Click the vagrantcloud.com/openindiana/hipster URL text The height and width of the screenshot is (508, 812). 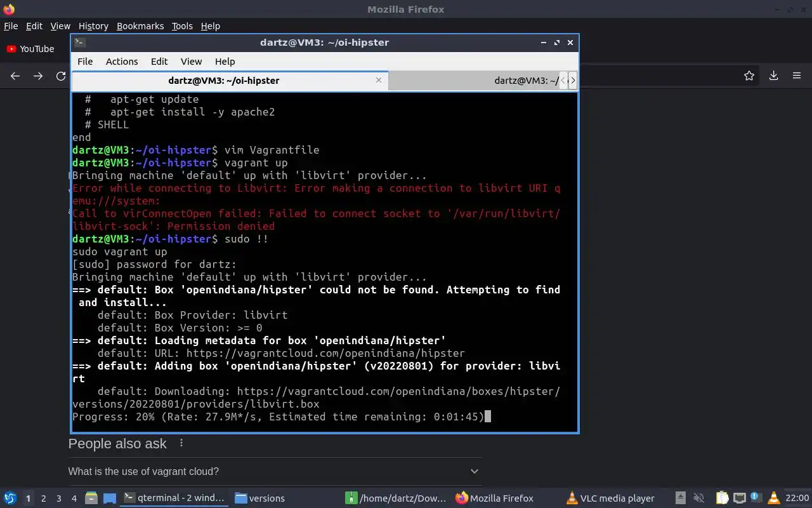tap(325, 353)
